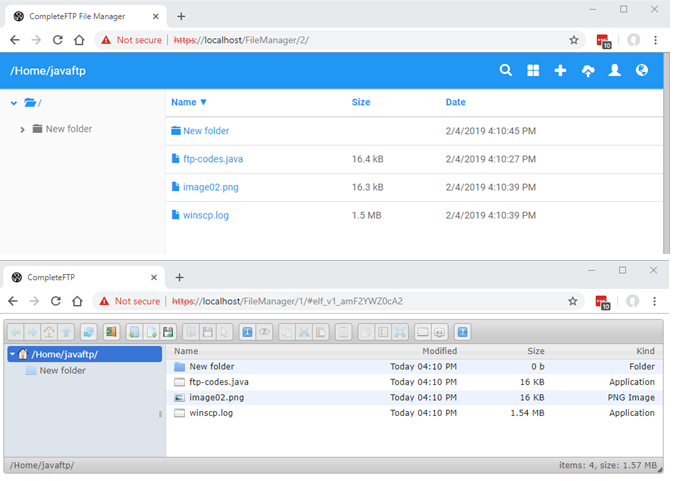This screenshot has width=683, height=481.
Task: Go to home folder via elFinder toolbar
Action: coord(49,332)
